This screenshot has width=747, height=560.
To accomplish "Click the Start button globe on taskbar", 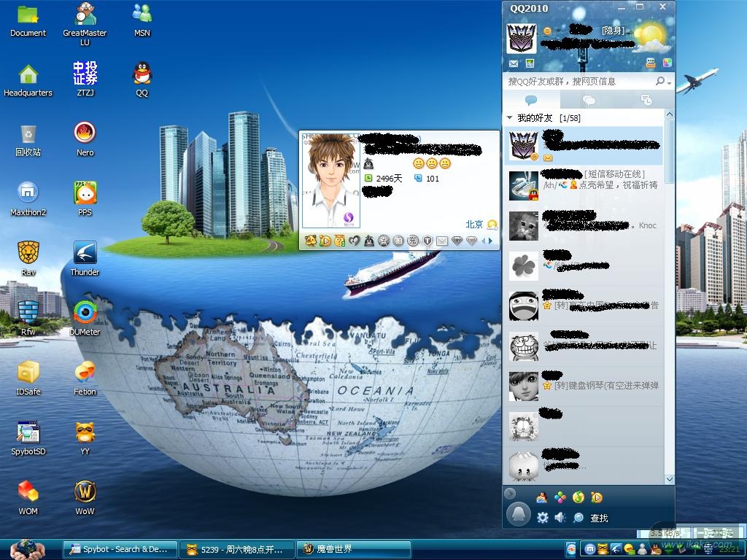I will pyautogui.click(x=27, y=548).
